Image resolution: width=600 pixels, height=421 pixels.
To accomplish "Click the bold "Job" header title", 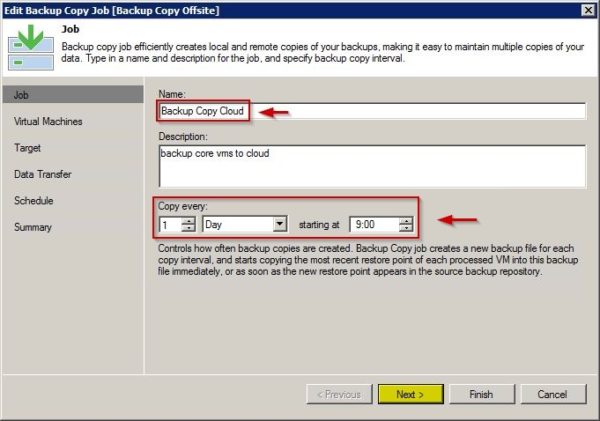I will point(70,29).
